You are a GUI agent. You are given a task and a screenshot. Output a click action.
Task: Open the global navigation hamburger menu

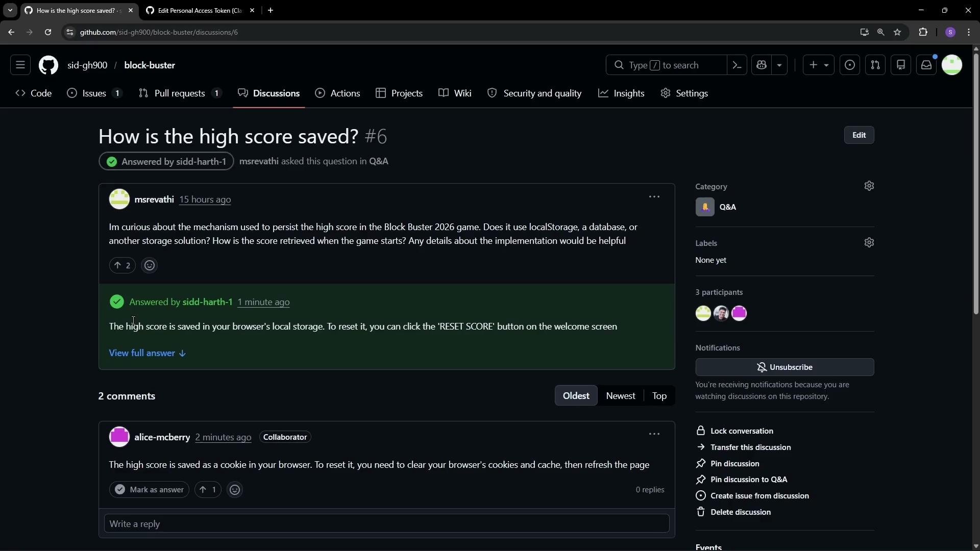[x=20, y=65]
